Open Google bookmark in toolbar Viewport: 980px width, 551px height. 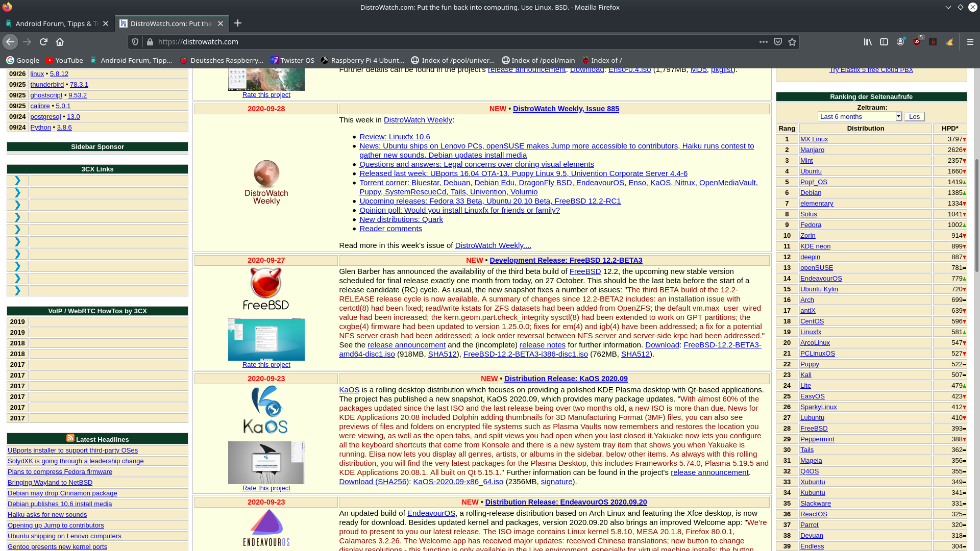point(22,60)
